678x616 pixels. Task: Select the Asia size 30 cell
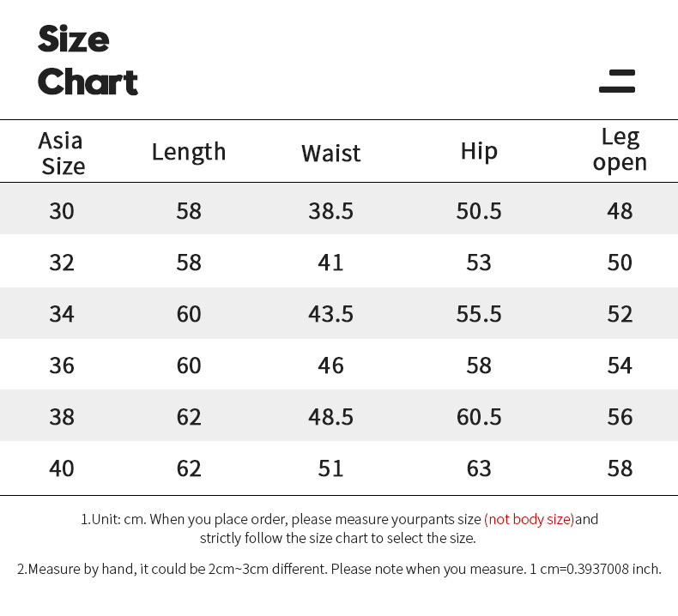62,211
